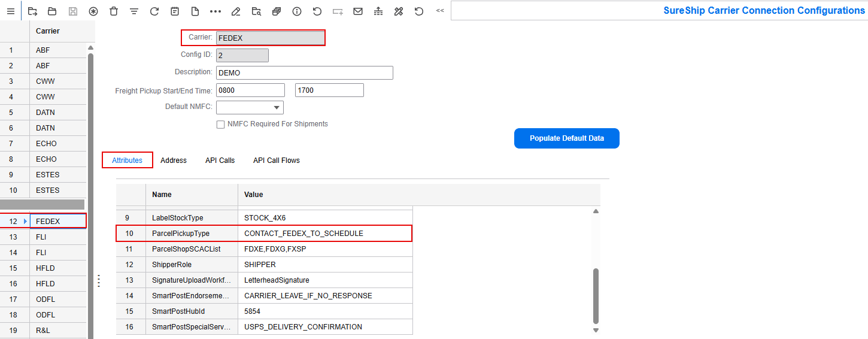Click the Description field containing DEMO
The width and height of the screenshot is (868, 339).
click(304, 73)
